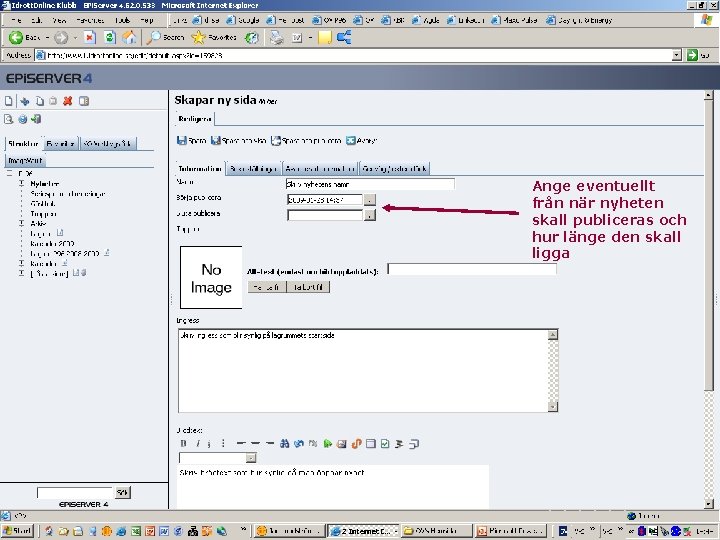
Task: Click the Alt-text input field
Action: pos(472,269)
